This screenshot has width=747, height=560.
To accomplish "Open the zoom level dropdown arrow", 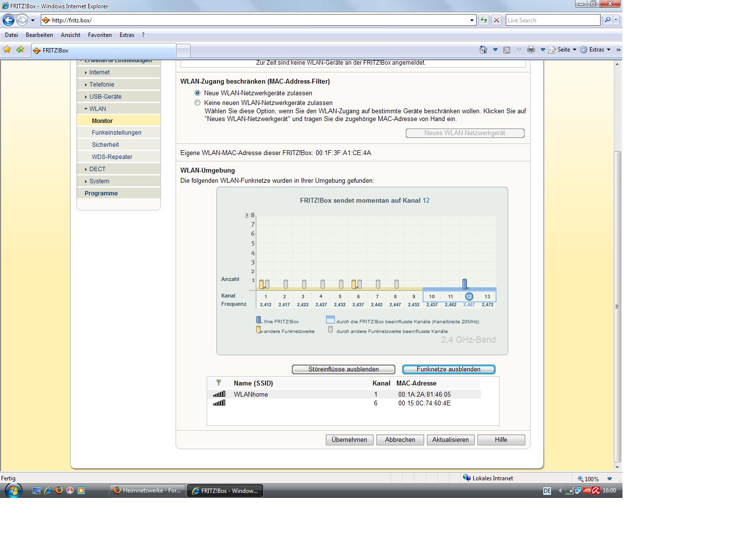I will pyautogui.click(x=609, y=479).
